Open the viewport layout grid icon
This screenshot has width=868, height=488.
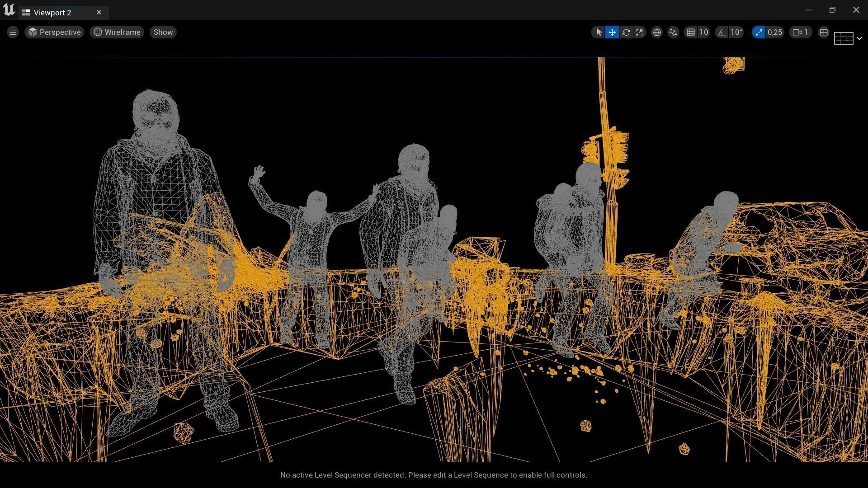point(824,32)
